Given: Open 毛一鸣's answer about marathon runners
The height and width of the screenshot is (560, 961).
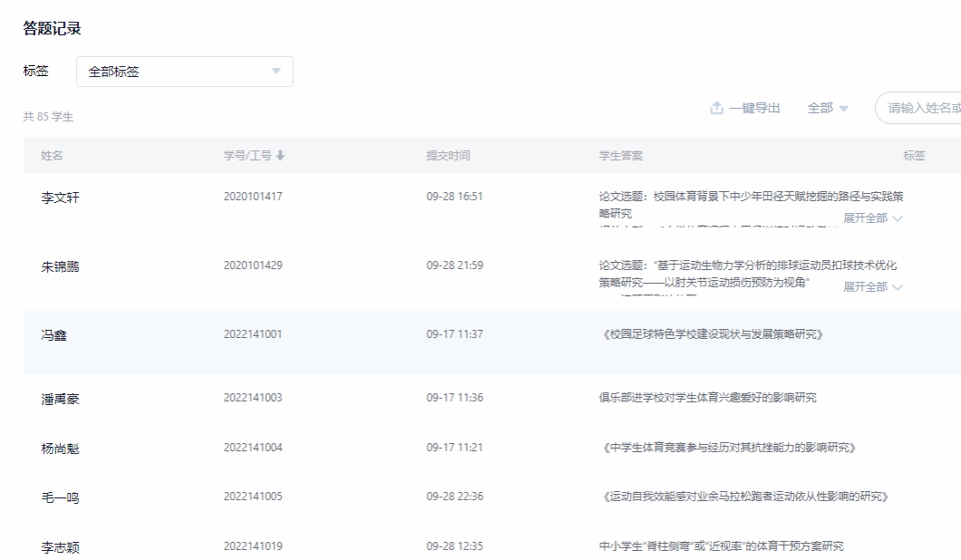Looking at the screenshot, I should tap(743, 497).
